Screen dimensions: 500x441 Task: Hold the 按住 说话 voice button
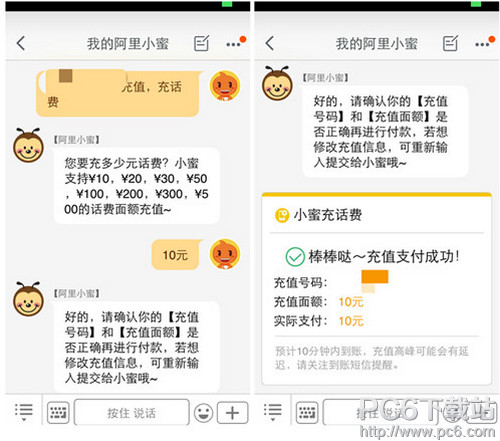point(131,413)
